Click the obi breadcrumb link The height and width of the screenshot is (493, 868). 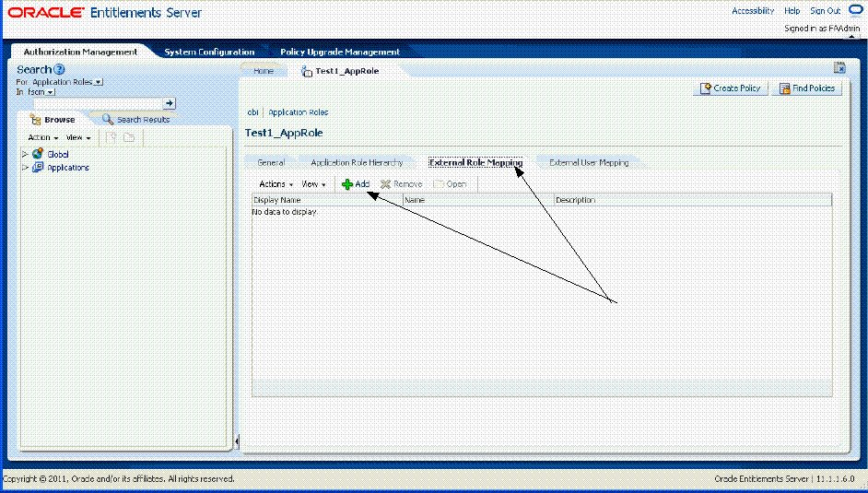(x=253, y=112)
